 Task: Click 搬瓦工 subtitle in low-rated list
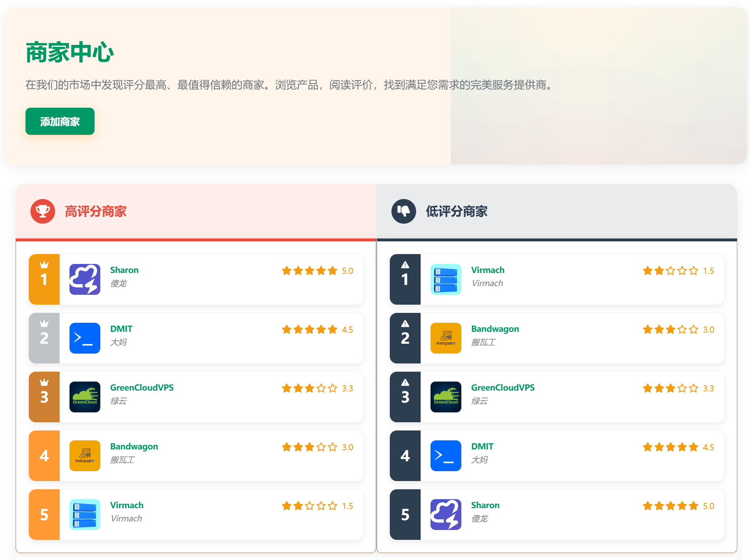pos(484,342)
